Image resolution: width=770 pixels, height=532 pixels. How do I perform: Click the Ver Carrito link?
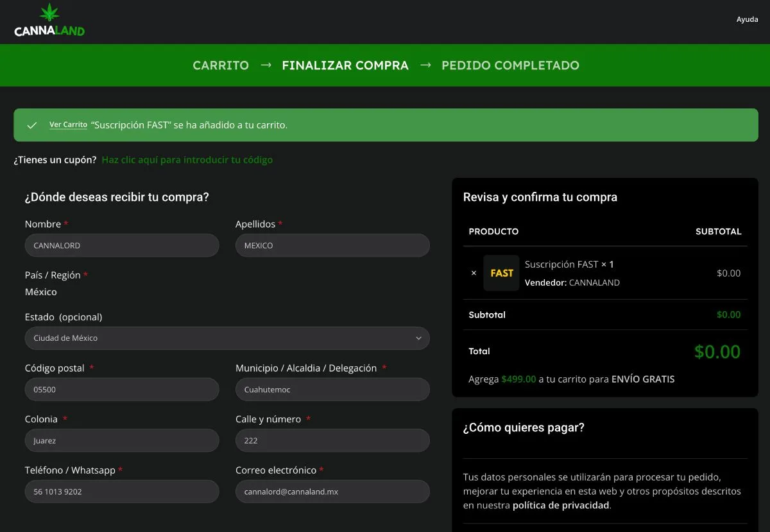(x=68, y=124)
